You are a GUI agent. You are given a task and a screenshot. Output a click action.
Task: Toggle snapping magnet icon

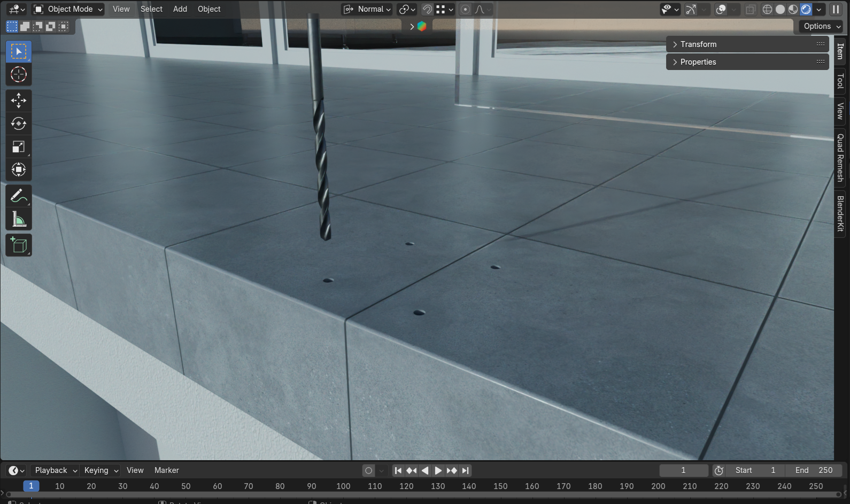[427, 9]
